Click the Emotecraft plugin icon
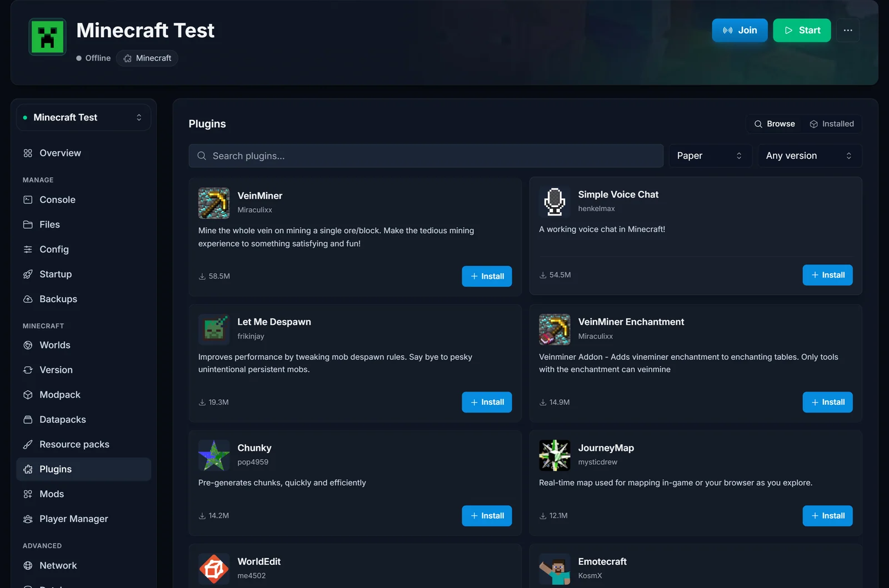 [555, 569]
